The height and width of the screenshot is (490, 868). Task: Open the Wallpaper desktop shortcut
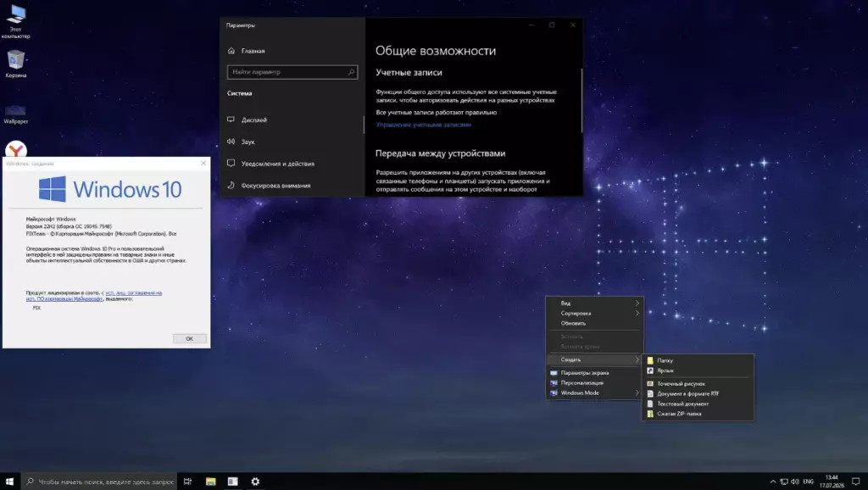click(x=15, y=114)
